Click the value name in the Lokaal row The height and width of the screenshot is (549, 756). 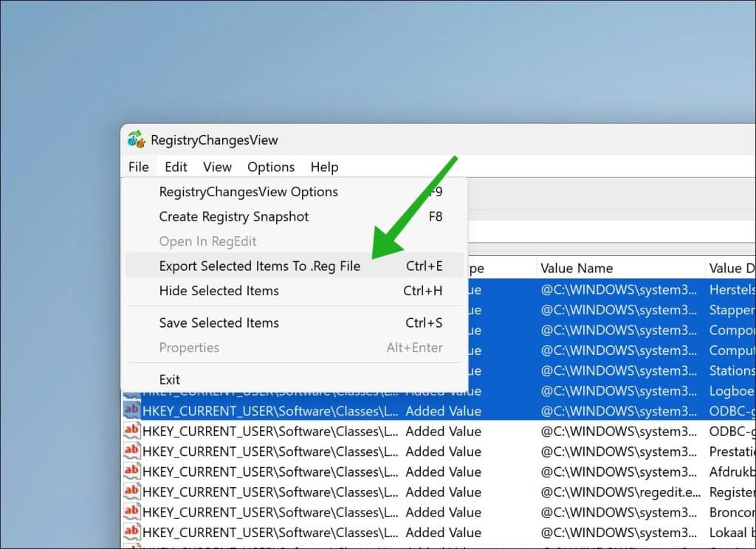click(619, 532)
